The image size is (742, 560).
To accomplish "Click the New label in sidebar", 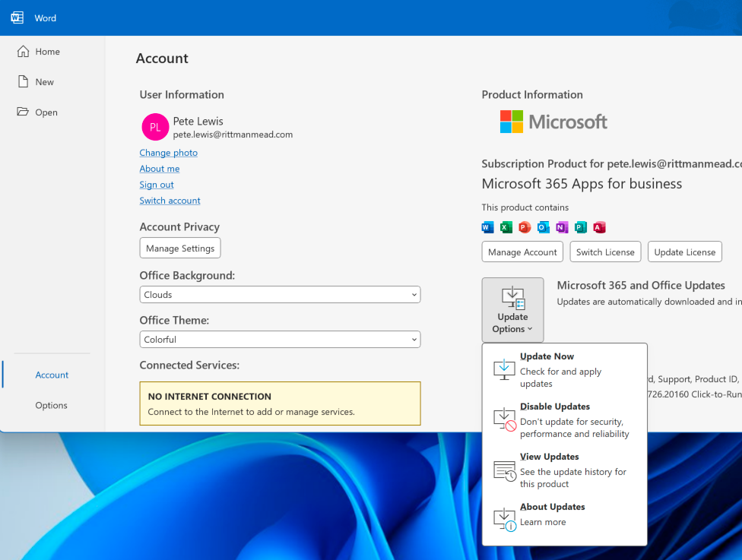I will coord(45,82).
